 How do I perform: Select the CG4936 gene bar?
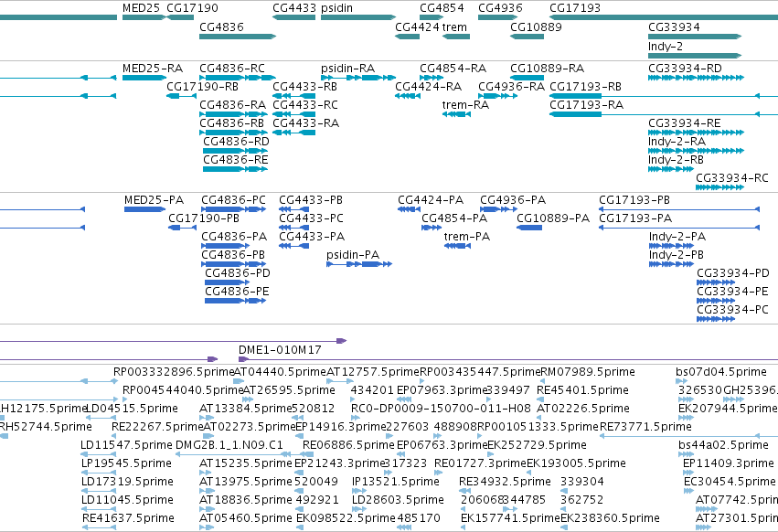point(497,17)
